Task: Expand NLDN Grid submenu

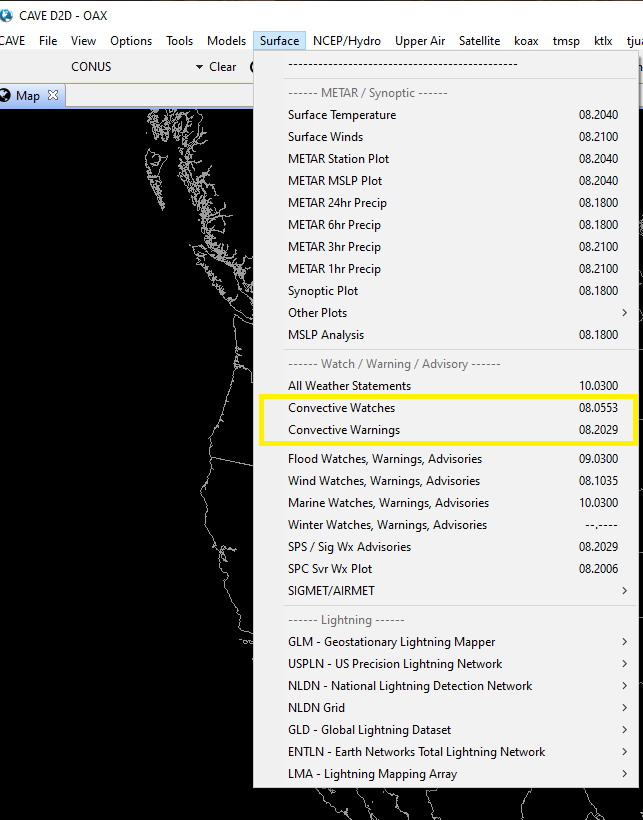Action: coord(316,708)
